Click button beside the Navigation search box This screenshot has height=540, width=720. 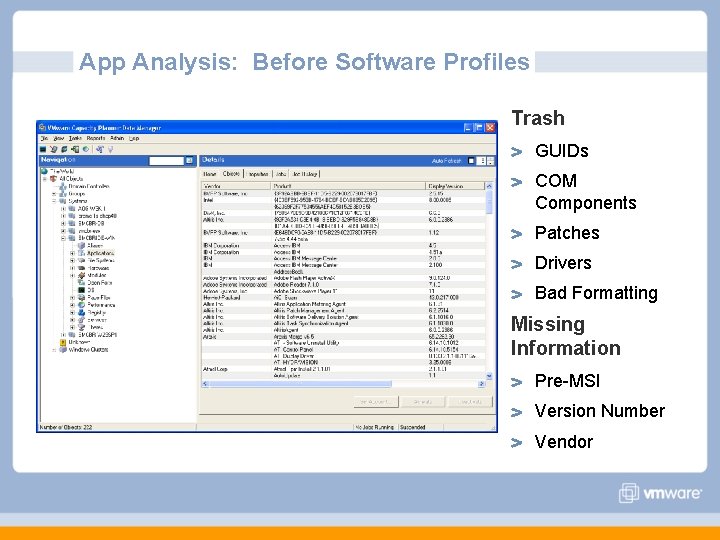pyautogui.click(x=189, y=160)
